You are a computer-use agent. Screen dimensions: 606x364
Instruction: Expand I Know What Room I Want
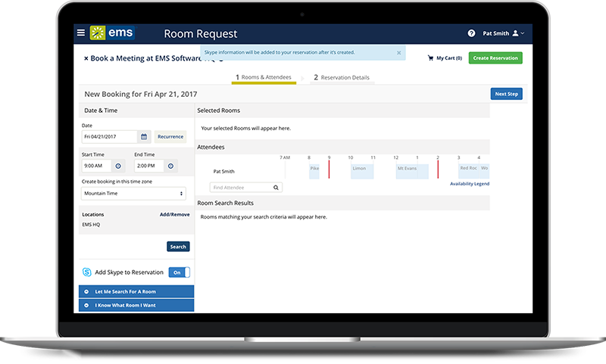pyautogui.click(x=136, y=305)
